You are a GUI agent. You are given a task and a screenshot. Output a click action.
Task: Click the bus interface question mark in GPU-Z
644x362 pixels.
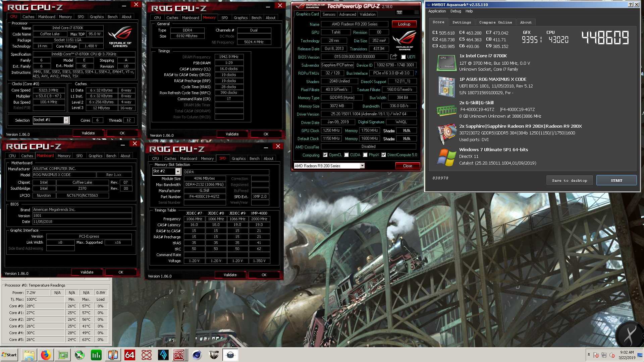(416, 73)
